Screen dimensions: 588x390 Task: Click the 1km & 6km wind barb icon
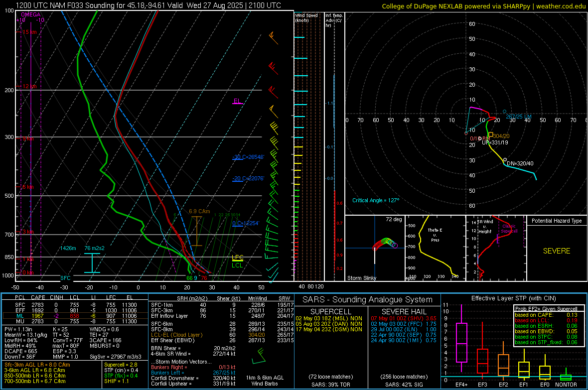coord(259,357)
